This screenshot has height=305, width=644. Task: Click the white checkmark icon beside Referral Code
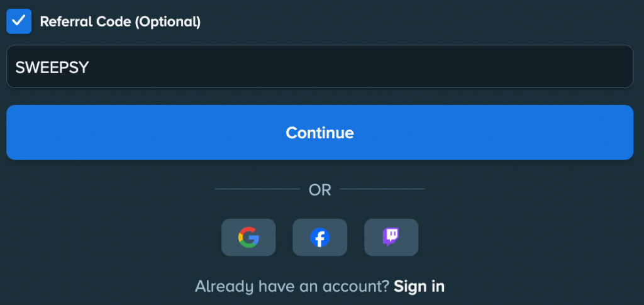coord(19,21)
